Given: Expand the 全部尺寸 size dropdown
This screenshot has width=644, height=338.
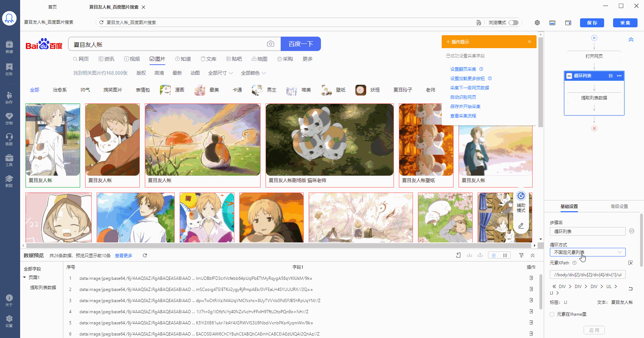Looking at the screenshot, I should pos(221,73).
